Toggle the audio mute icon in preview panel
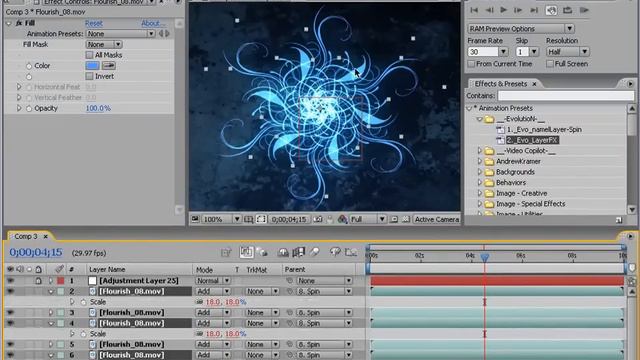Screen dimensions: 640x360 [x=551, y=10]
